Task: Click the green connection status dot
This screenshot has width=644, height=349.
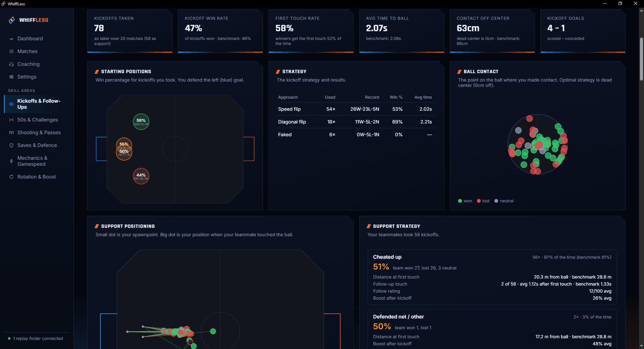Action: pyautogui.click(x=9, y=338)
